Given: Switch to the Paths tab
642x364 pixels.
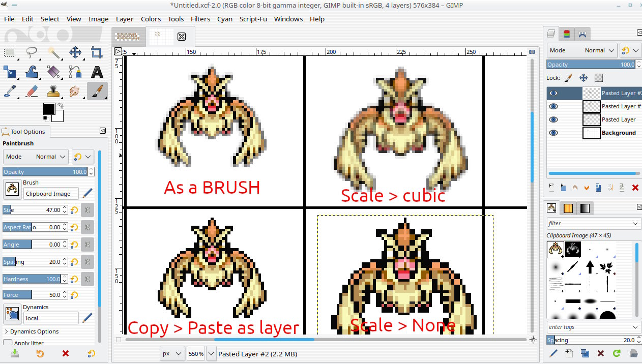Looking at the screenshot, I should point(582,34).
